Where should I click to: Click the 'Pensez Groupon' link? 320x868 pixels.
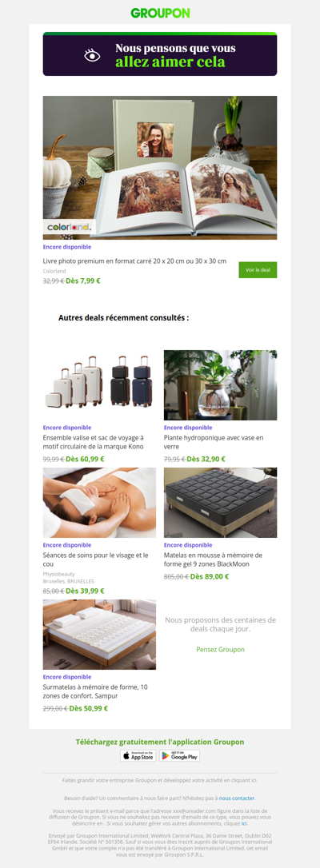tap(220, 649)
